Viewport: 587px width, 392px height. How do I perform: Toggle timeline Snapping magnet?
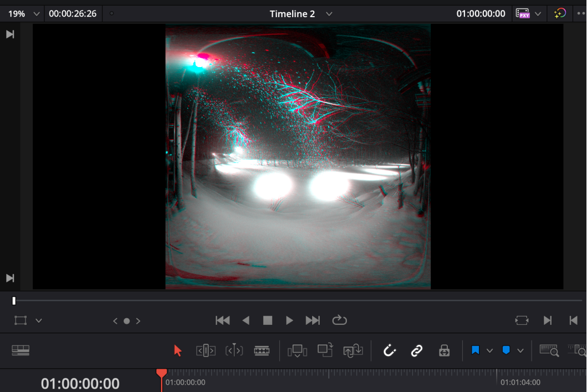[390, 350]
